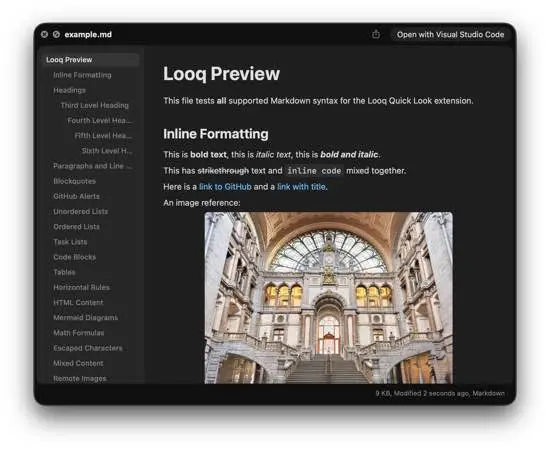
Task: Click the 'strikethrough' struck-out word
Action: (223, 171)
